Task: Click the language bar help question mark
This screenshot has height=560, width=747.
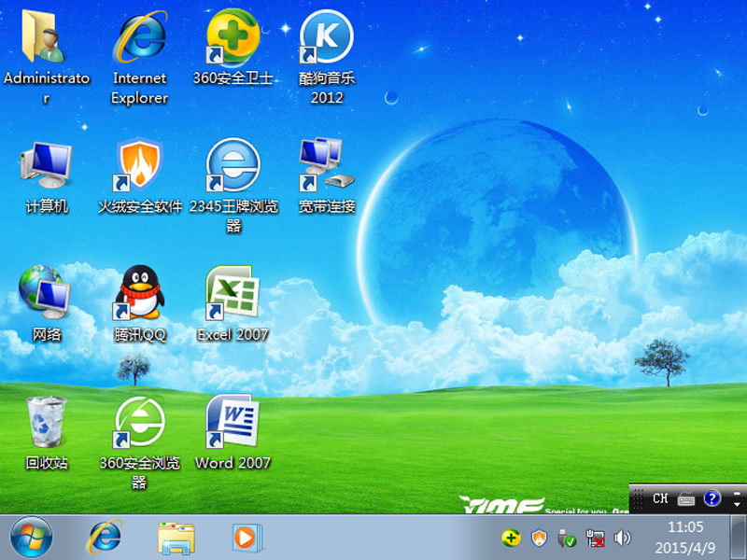Action: coord(712,498)
